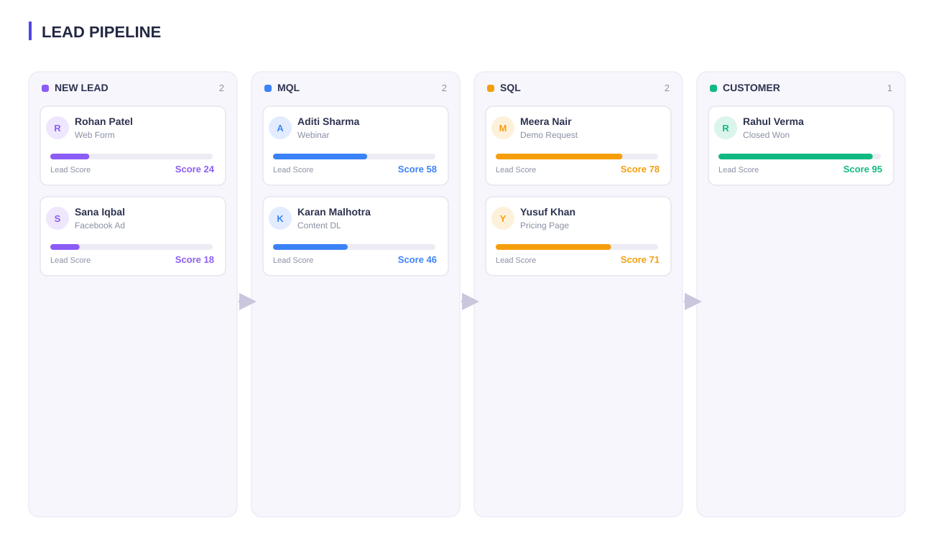Click the 'Score 78' value
This screenshot has width=934, height=560.
click(640, 169)
